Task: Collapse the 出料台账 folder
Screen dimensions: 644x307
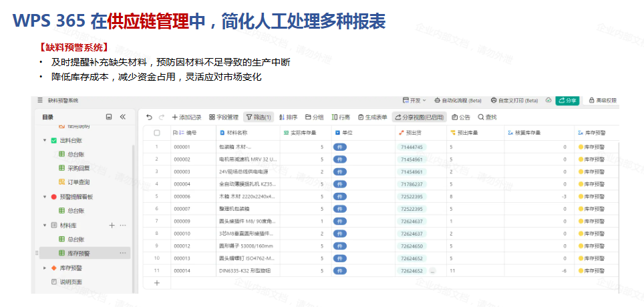Action: [x=44, y=140]
